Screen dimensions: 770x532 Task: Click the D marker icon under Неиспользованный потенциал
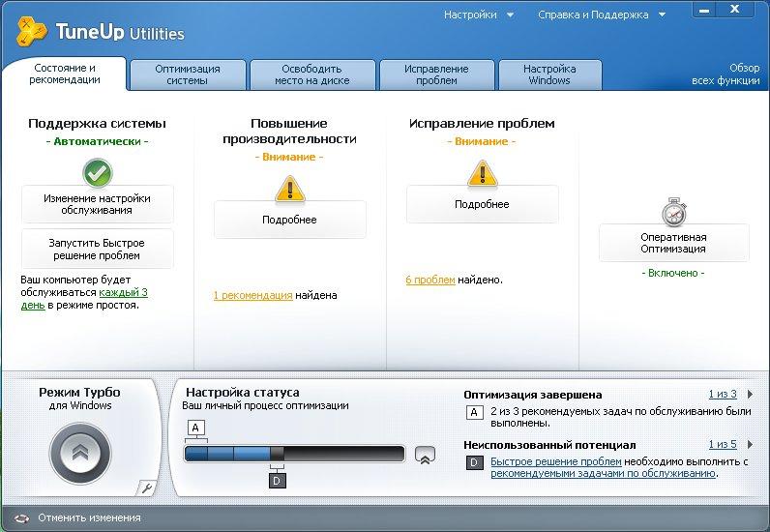(474, 463)
